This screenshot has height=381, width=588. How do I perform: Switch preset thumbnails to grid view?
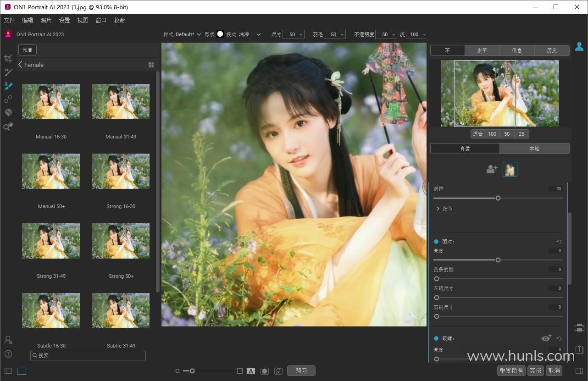click(151, 65)
